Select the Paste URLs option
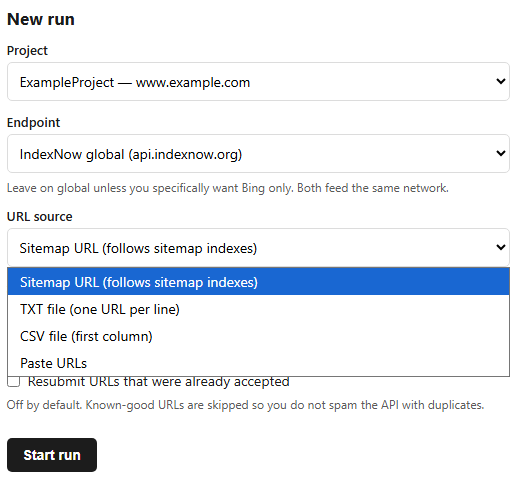519x479 pixels. point(258,363)
